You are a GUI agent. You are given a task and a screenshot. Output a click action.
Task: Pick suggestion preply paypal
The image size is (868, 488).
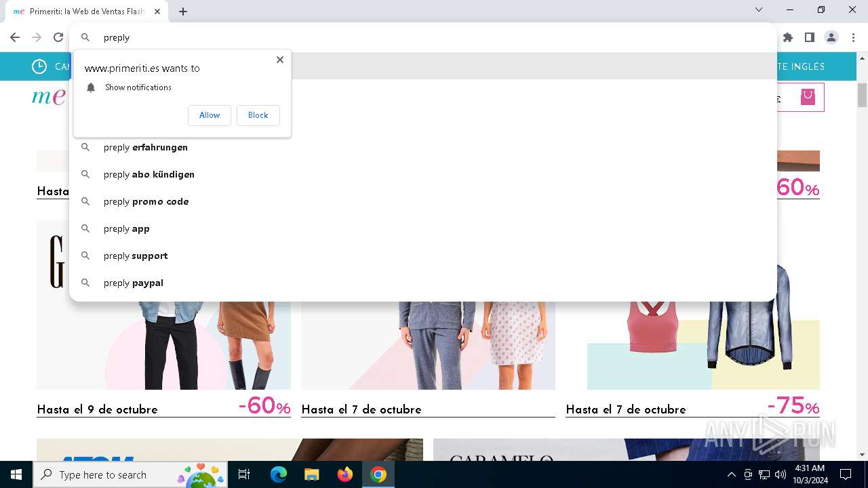[x=423, y=283]
